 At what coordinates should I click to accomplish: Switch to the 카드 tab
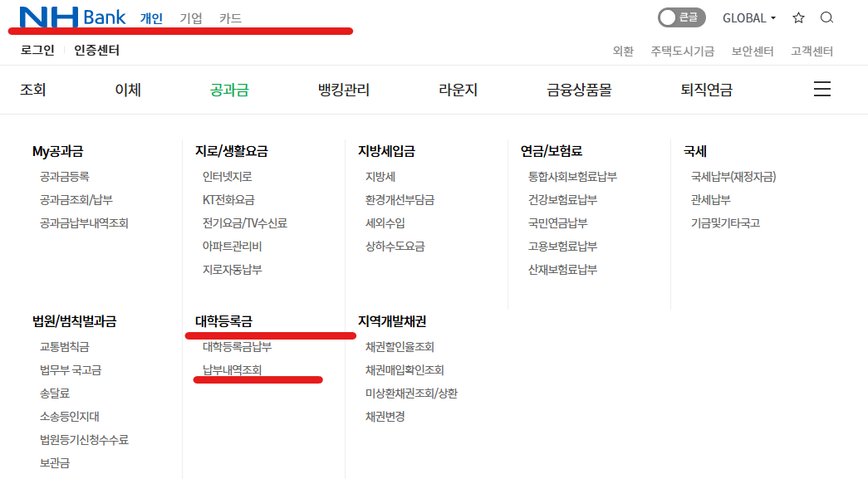[x=230, y=17]
